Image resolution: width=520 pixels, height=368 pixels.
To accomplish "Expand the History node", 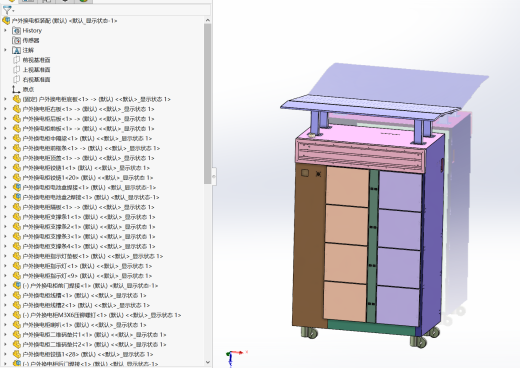I will point(5,30).
